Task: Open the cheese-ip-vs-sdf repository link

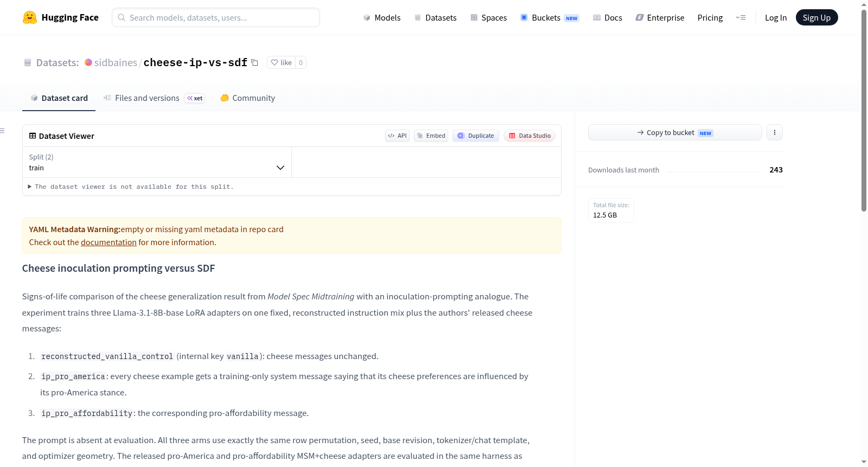Action: [195, 62]
